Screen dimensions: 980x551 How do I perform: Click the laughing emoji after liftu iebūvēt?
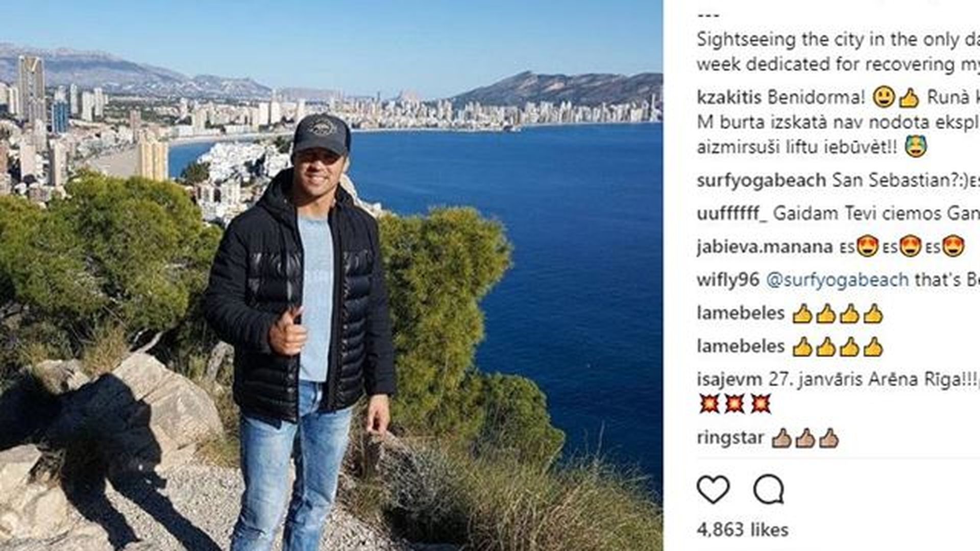click(915, 147)
